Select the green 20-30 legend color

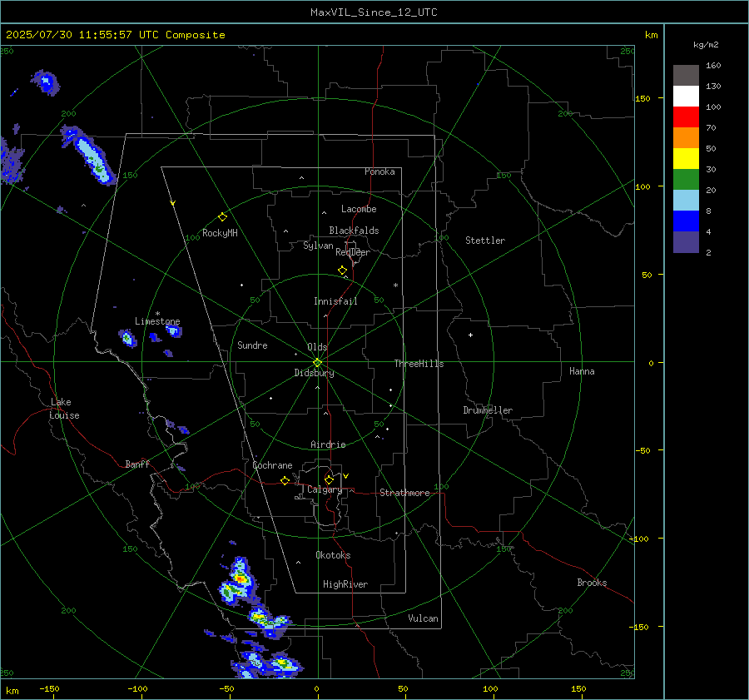(x=686, y=180)
